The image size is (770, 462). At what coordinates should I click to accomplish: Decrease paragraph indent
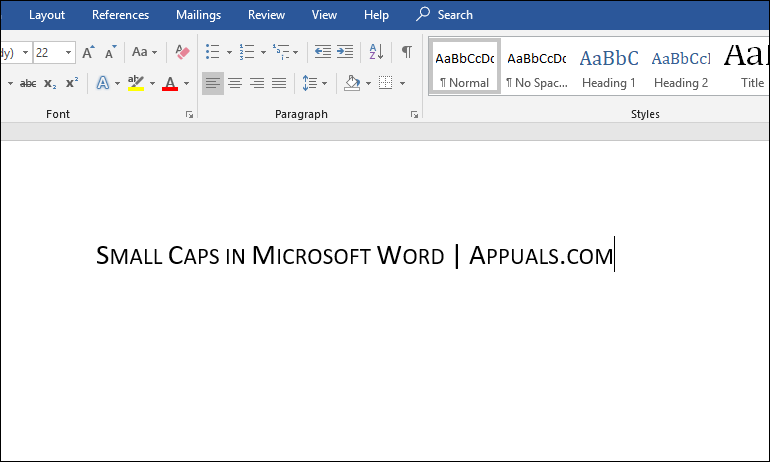(323, 52)
